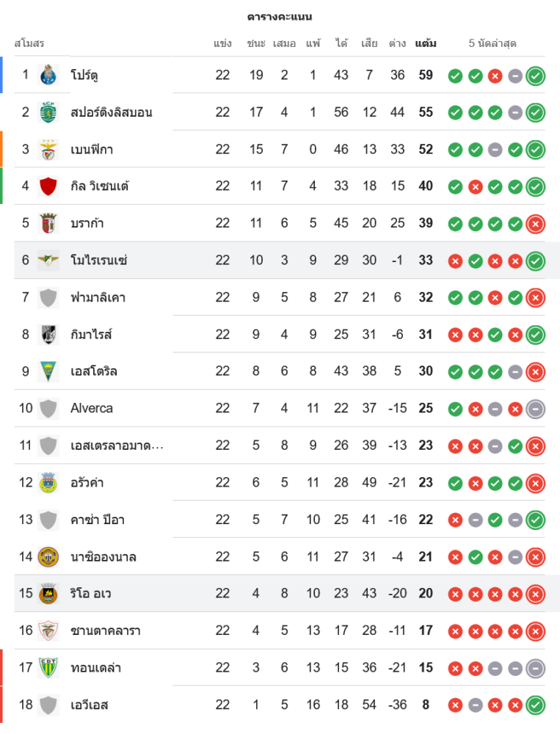Click the Benfica eagle crest icon
560x734 pixels.
[x=48, y=149]
